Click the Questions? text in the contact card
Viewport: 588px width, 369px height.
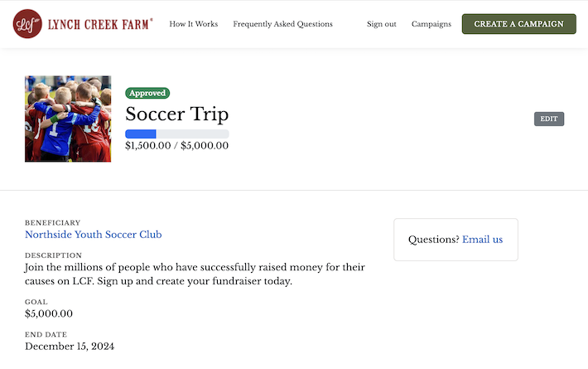(433, 240)
